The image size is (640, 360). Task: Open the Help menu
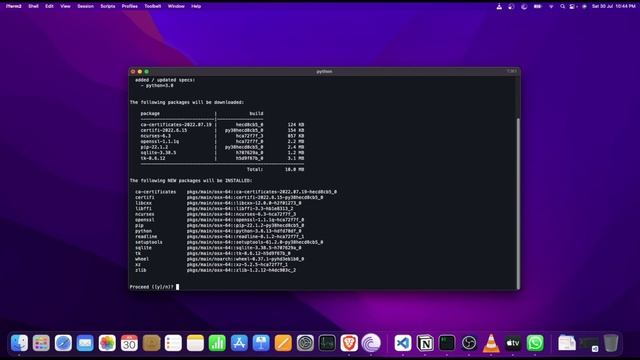click(x=196, y=6)
